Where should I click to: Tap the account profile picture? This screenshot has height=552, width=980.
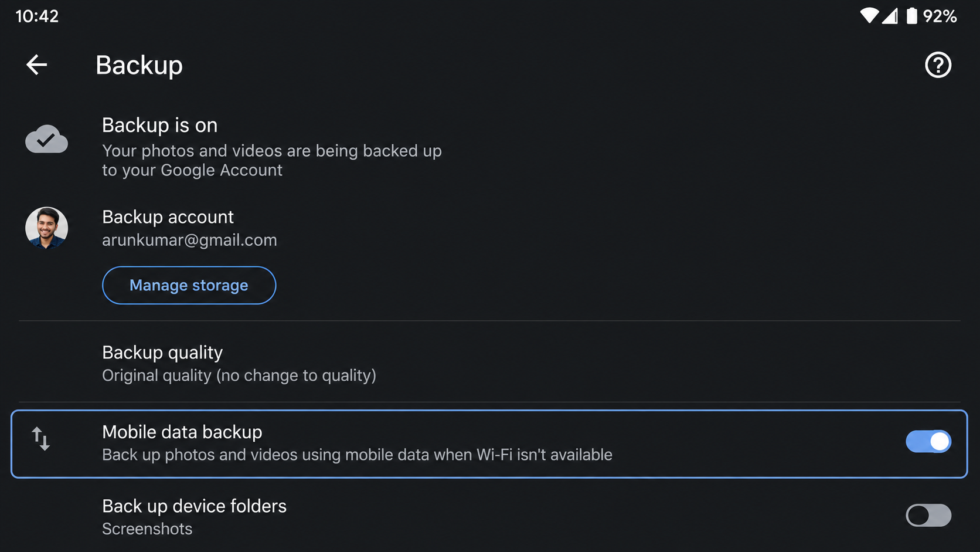click(46, 228)
